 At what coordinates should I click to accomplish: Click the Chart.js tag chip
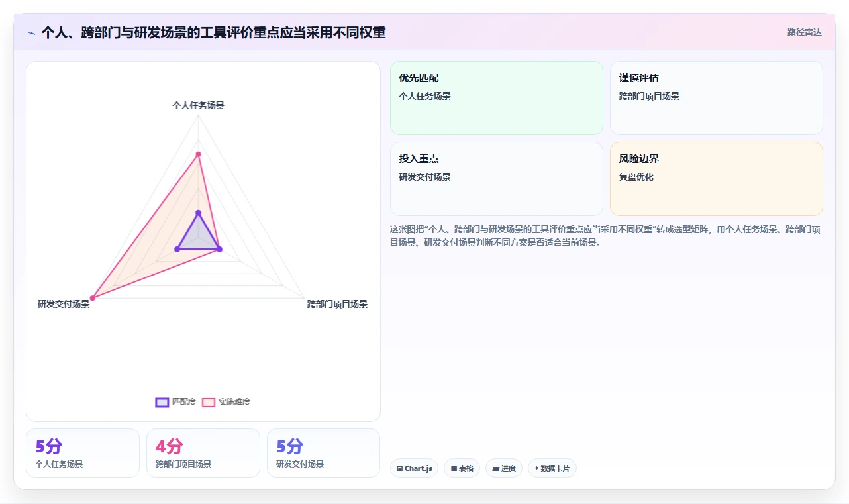(x=414, y=468)
